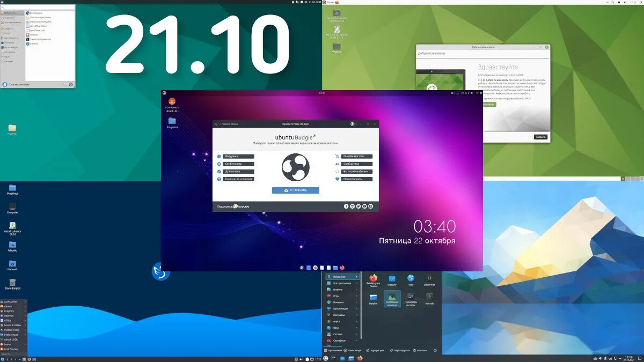This screenshot has width=644, height=362.
Task: Click Особенности button in Budgie Welcome
Action: (239, 164)
